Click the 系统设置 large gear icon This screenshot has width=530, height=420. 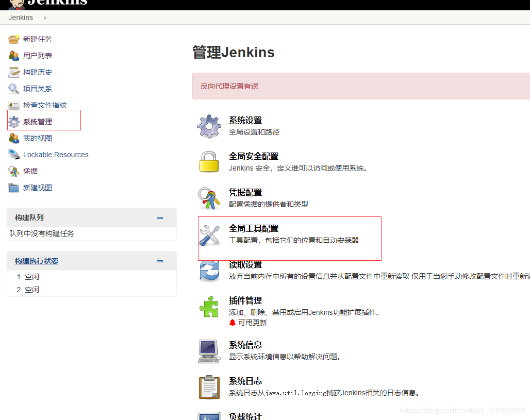(209, 126)
